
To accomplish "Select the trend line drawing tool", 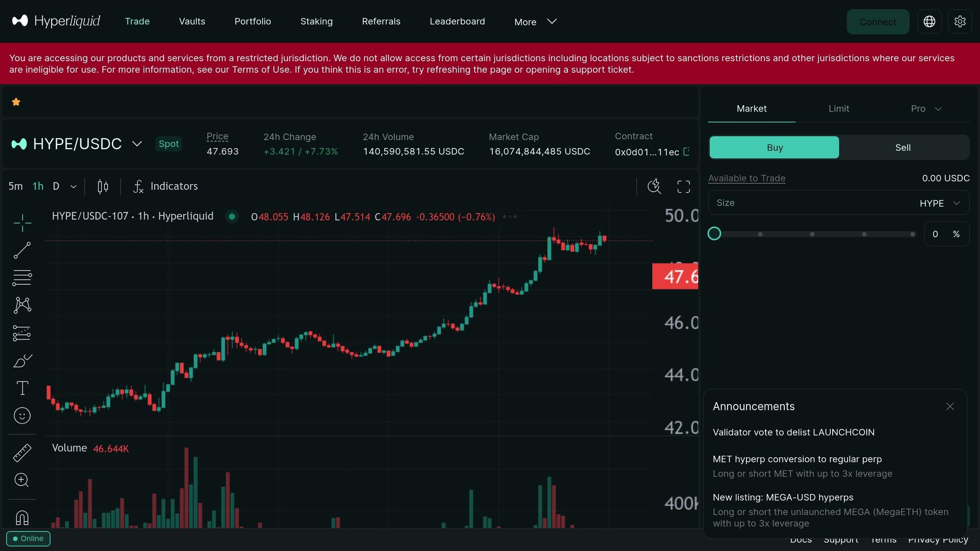I will [x=22, y=250].
